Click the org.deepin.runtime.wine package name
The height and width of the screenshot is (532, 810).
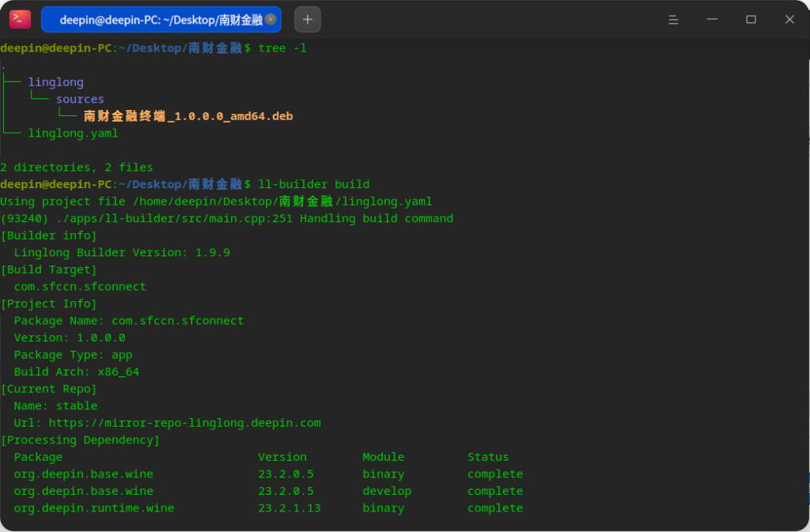pyautogui.click(x=93, y=508)
